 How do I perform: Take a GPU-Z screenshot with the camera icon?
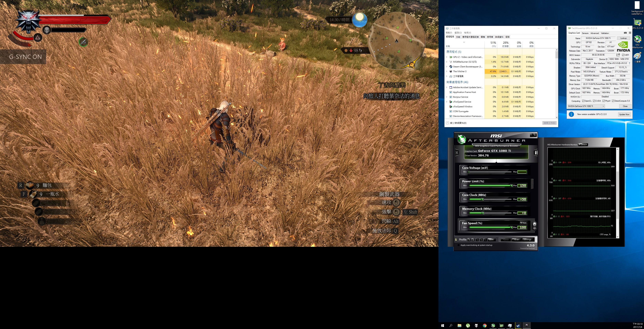(x=625, y=33)
